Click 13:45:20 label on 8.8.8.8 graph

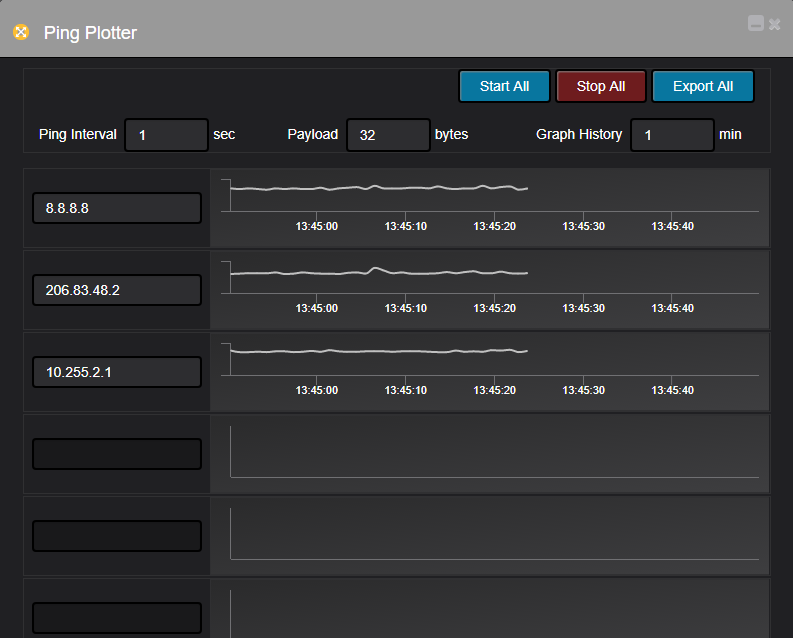point(495,226)
